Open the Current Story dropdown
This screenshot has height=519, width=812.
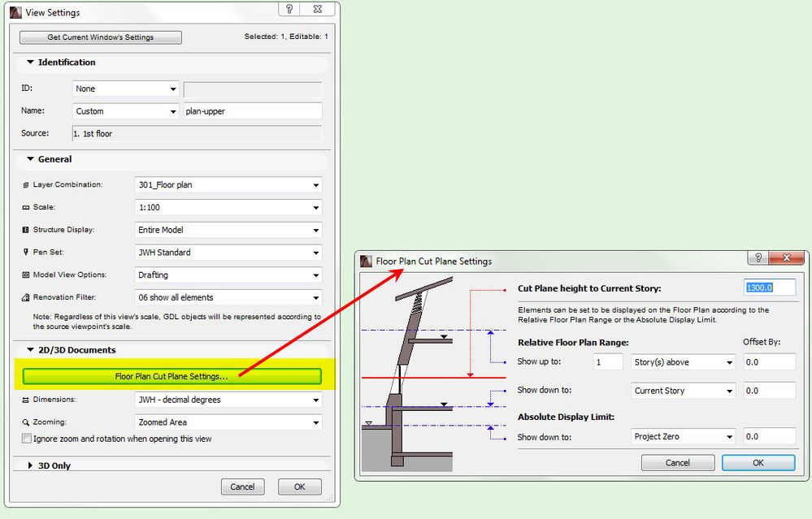684,391
